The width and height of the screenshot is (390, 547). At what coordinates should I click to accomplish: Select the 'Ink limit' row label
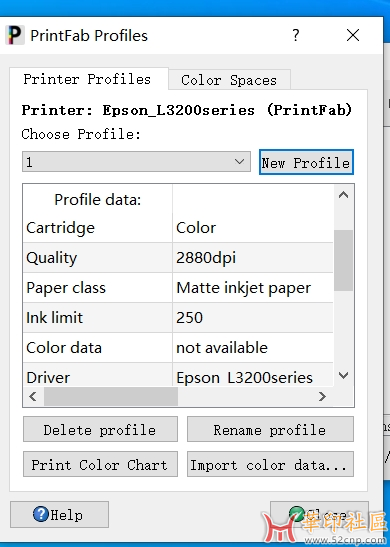pyautogui.click(x=98, y=318)
